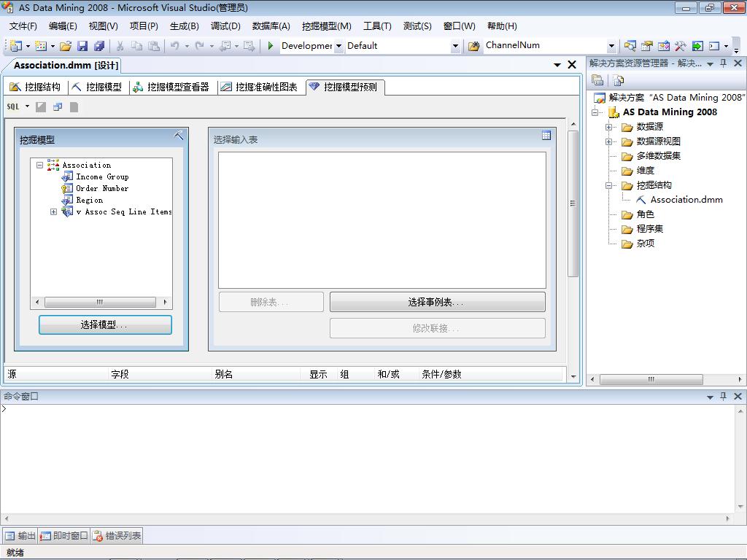Switch to the 挖掘模型 tab
Screen dimensions: 747x560
point(97,87)
